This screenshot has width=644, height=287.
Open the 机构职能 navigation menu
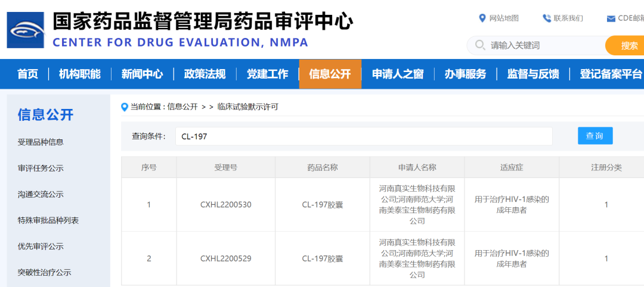[79, 74]
